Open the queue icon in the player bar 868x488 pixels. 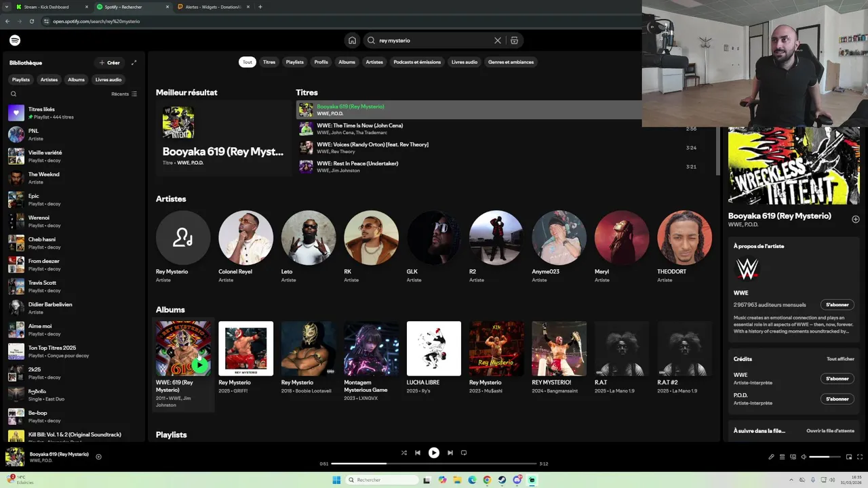[782, 457]
